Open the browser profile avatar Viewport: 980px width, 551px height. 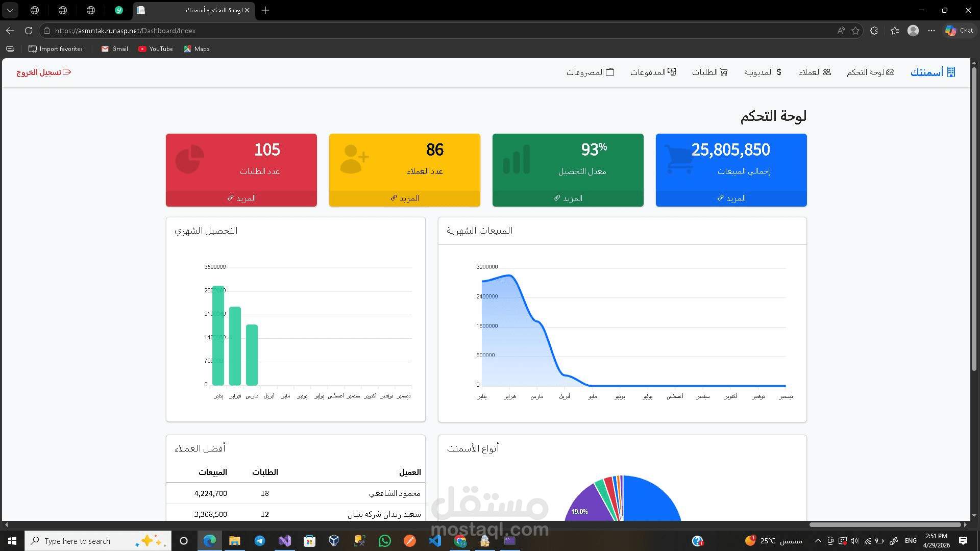pos(913,31)
